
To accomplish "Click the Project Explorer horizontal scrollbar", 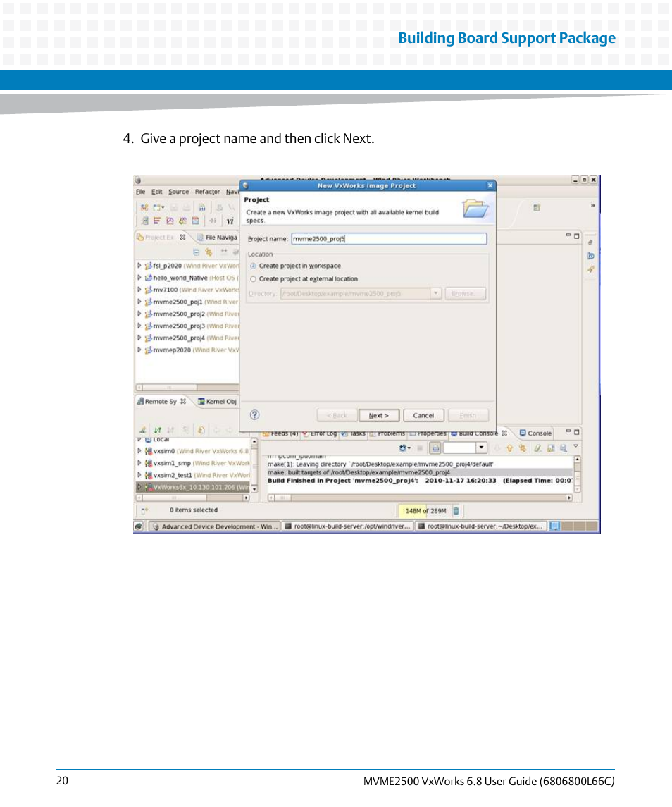I will click(x=187, y=387).
